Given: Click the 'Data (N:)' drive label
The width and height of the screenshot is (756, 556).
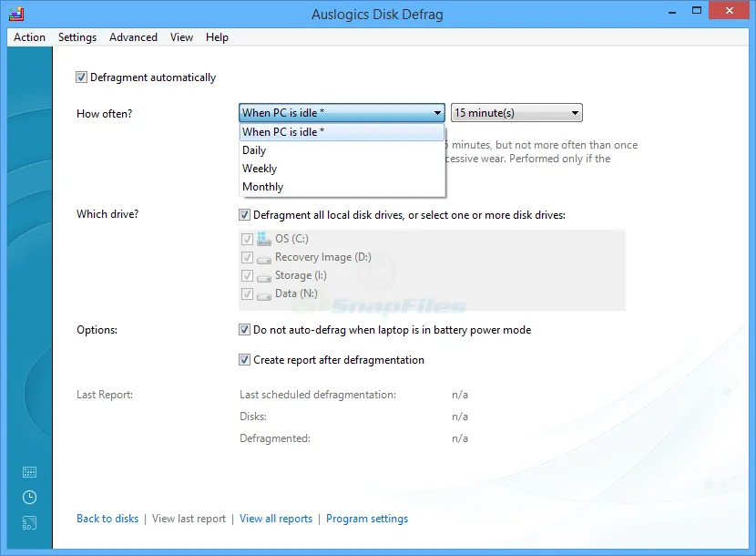Looking at the screenshot, I should click(x=296, y=293).
